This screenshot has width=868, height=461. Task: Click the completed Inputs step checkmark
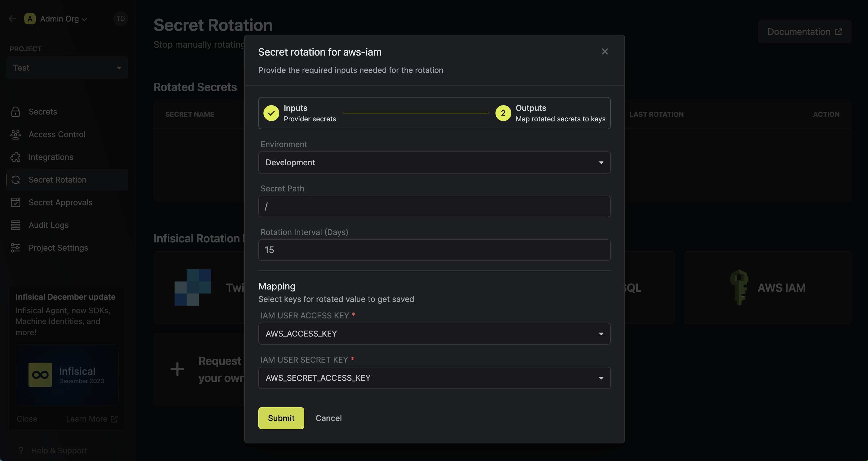point(271,113)
